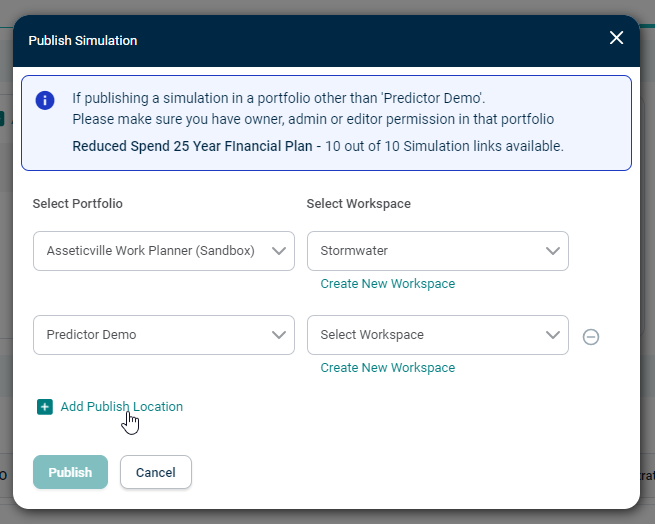This screenshot has height=524, width=655.
Task: Click the Select Portfolio column label
Action: click(x=78, y=203)
